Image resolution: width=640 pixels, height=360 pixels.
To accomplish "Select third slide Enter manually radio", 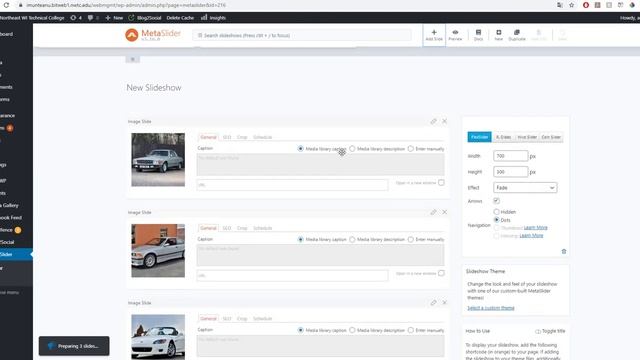I will (411, 330).
